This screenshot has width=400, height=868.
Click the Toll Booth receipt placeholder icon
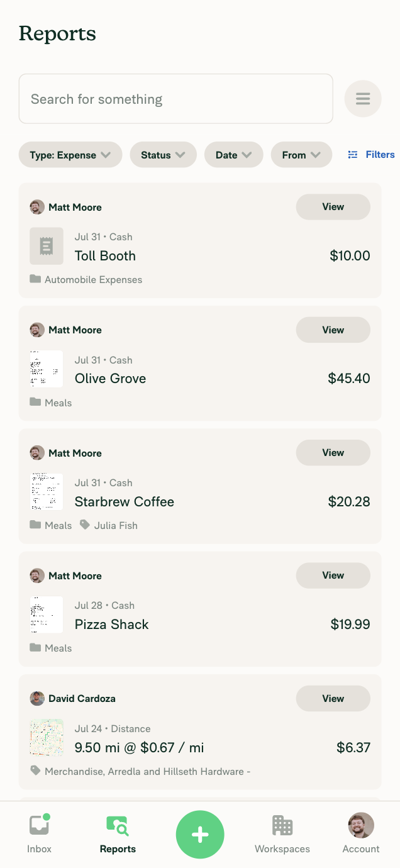(x=47, y=246)
